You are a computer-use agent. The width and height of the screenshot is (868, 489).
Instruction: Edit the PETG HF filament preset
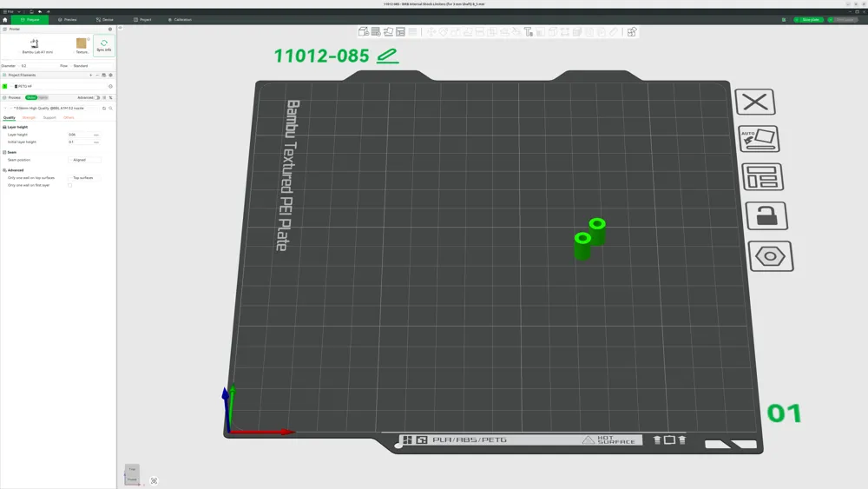[111, 86]
